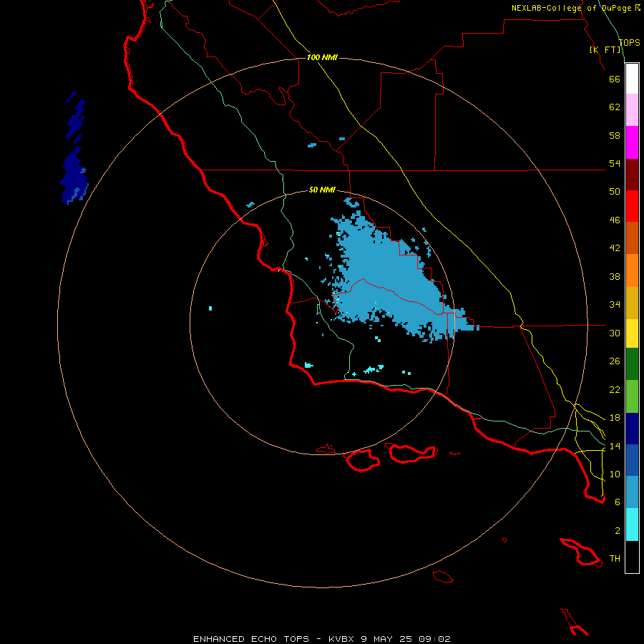Viewport: 644px width, 644px height.
Task: Click the navy blue legend color block
Action: (x=632, y=429)
